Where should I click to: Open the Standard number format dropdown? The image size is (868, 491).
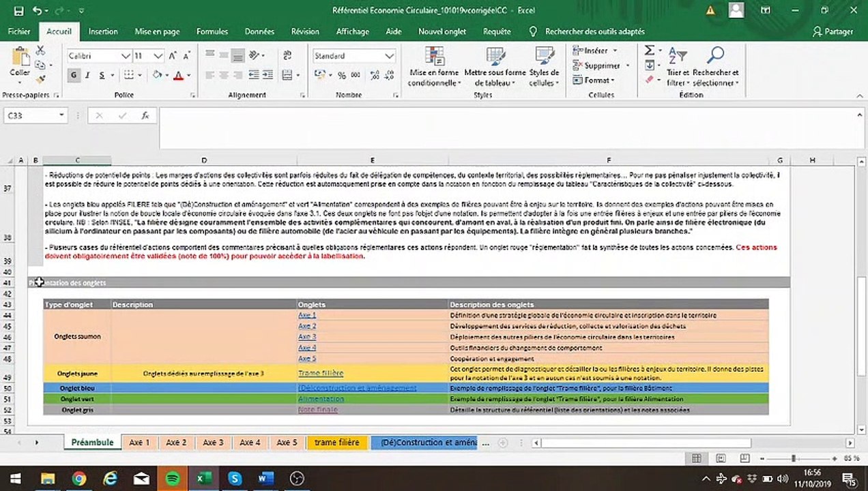(x=390, y=56)
